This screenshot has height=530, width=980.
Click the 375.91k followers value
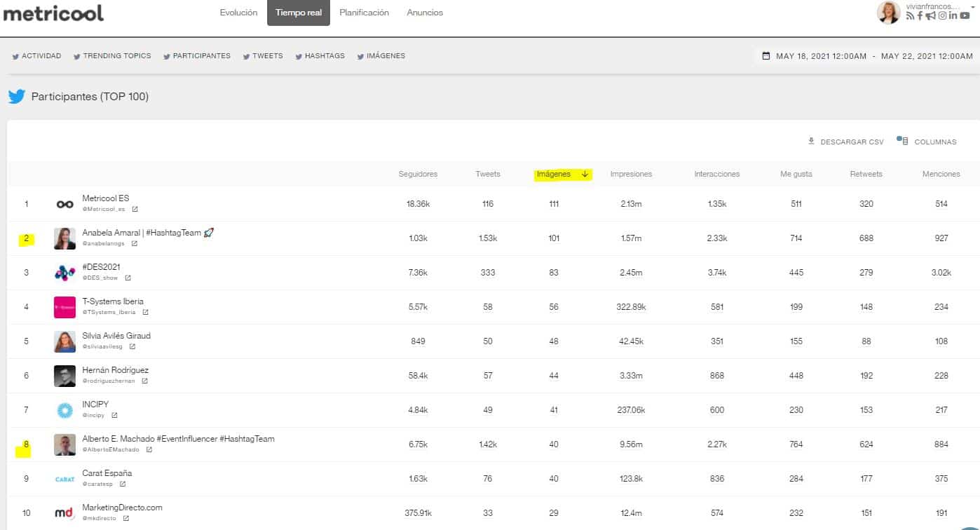coord(418,513)
